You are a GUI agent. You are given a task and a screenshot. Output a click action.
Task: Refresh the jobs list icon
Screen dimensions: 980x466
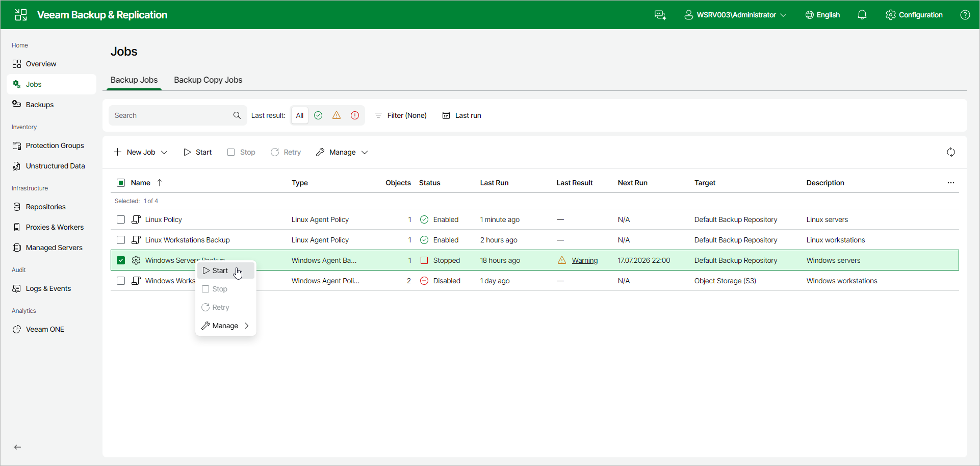pyautogui.click(x=951, y=152)
